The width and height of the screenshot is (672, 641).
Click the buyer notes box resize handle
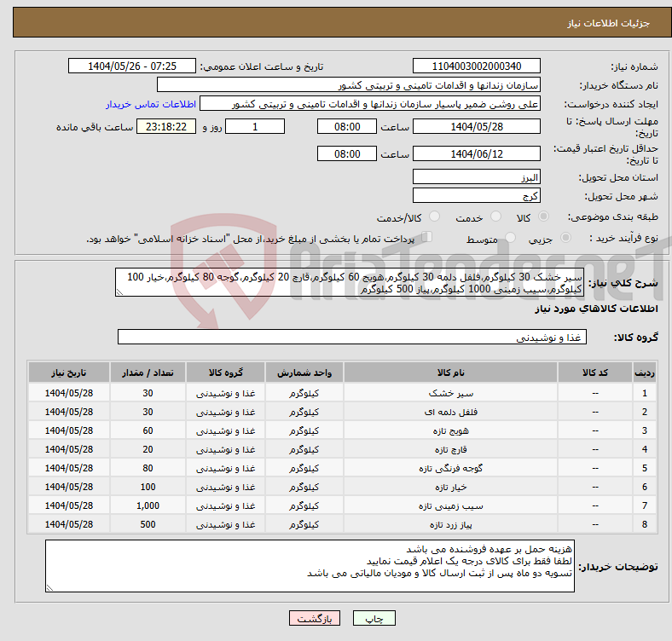49,588
